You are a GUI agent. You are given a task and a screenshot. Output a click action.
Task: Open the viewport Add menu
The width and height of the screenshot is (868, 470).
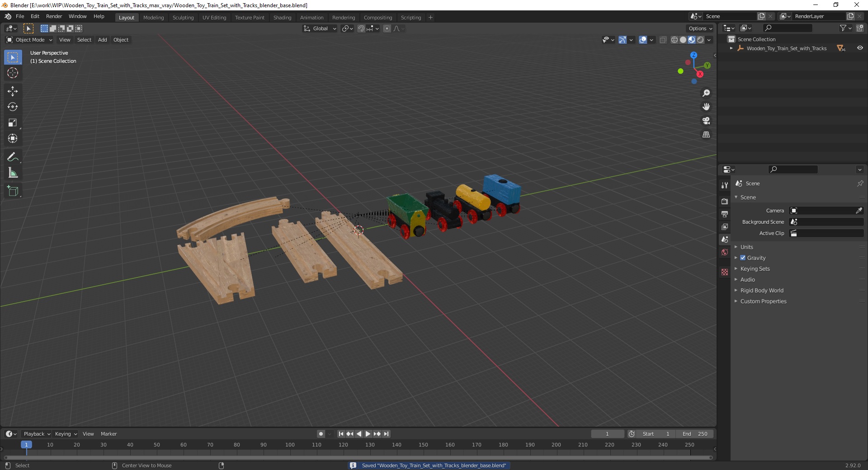(103, 40)
